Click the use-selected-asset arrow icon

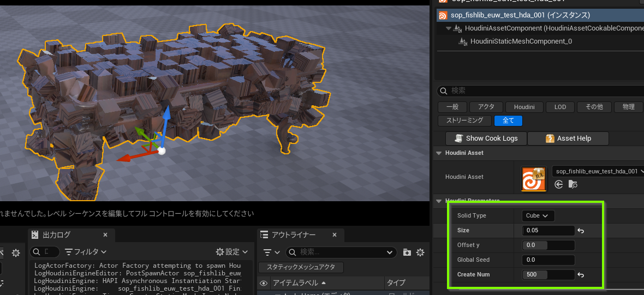click(559, 185)
